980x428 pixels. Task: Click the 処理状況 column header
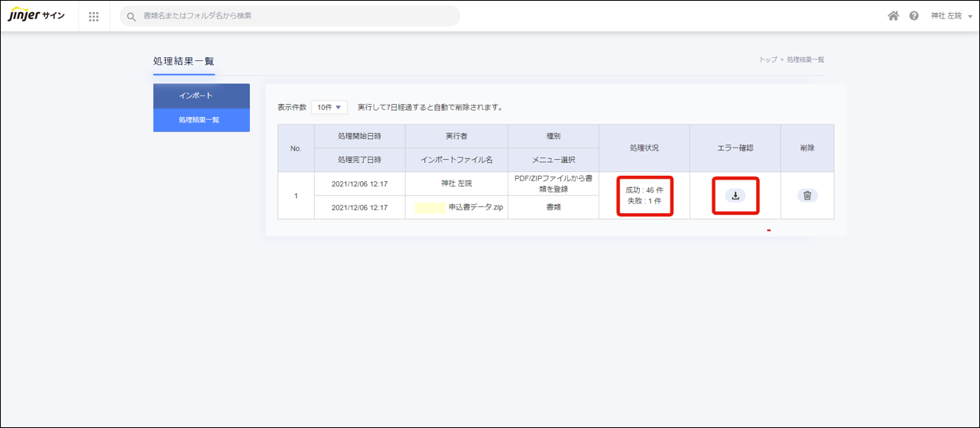click(x=644, y=148)
